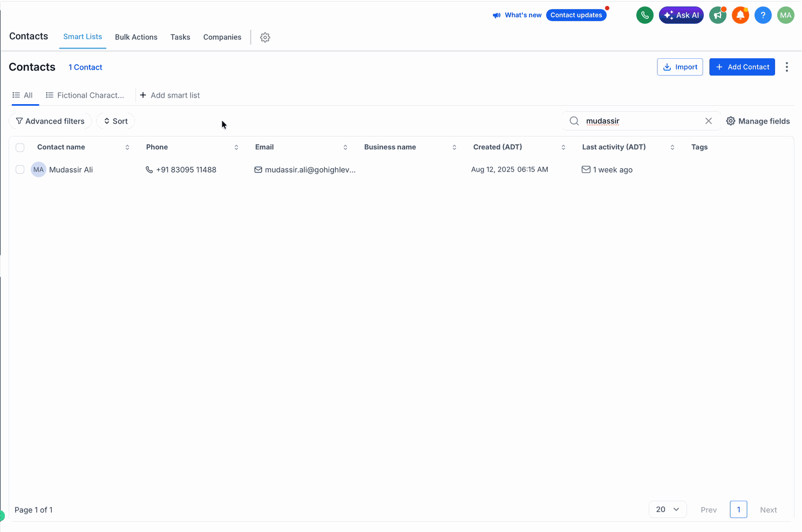
Task: Open the help question mark icon
Action: 763,15
